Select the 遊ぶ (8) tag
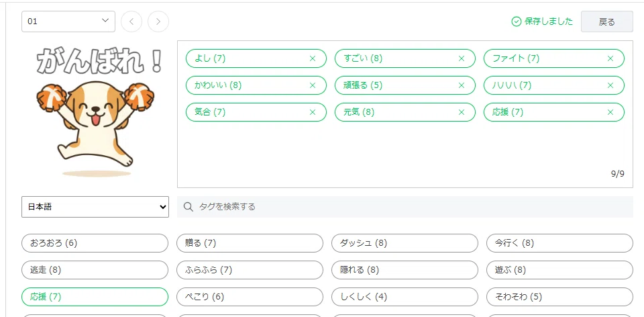644x317 pixels. pos(559,270)
